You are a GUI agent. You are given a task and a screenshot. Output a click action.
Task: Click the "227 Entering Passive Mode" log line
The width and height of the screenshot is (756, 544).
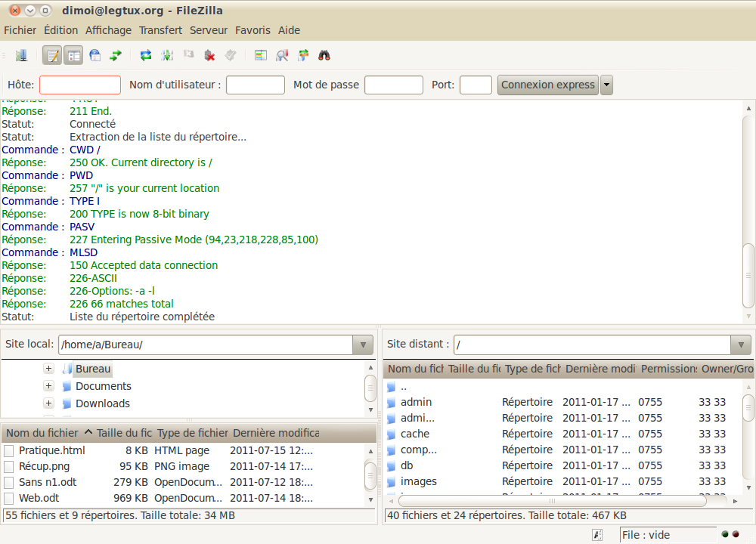click(194, 240)
